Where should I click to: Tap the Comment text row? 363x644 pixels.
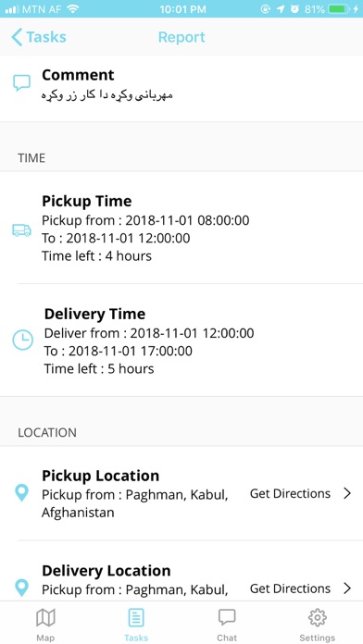click(181, 89)
